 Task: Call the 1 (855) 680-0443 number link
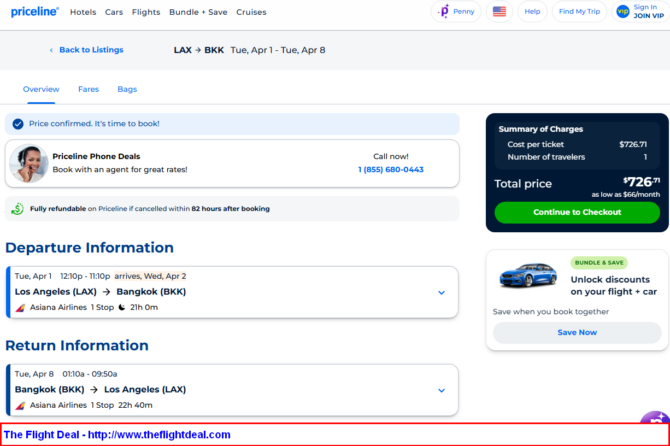click(x=390, y=169)
